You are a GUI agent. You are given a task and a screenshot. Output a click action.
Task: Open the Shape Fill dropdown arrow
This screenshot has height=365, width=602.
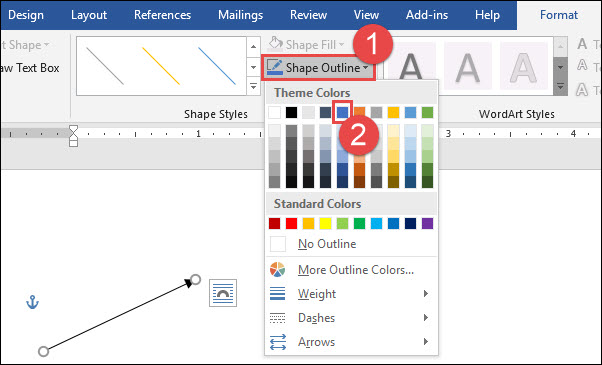click(341, 45)
